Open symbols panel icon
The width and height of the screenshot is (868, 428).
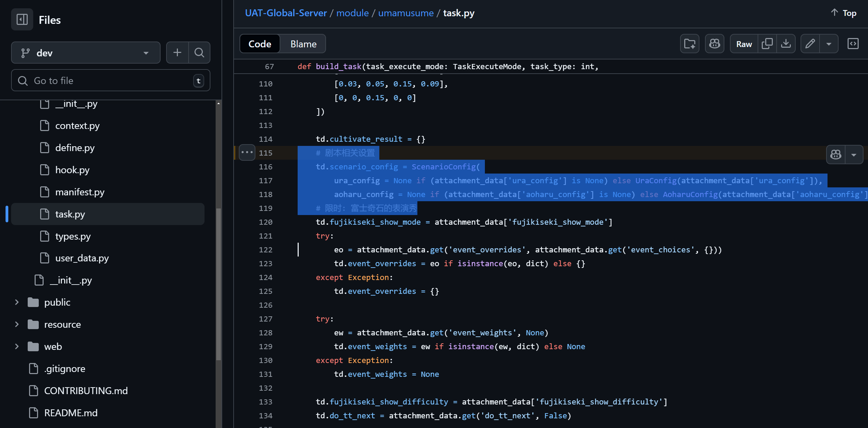coord(853,44)
